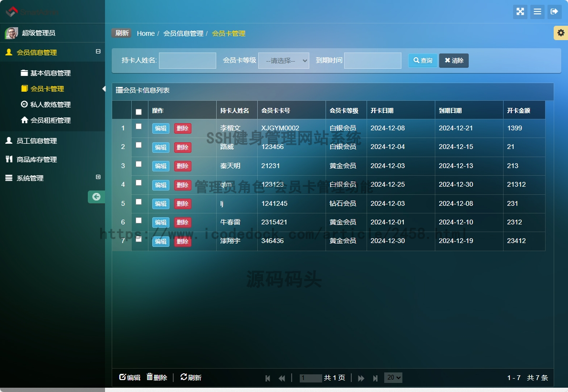Image resolution: width=568 pixels, height=392 pixels.
Task: Collapse sidebar with green arrow button
Action: (x=96, y=197)
